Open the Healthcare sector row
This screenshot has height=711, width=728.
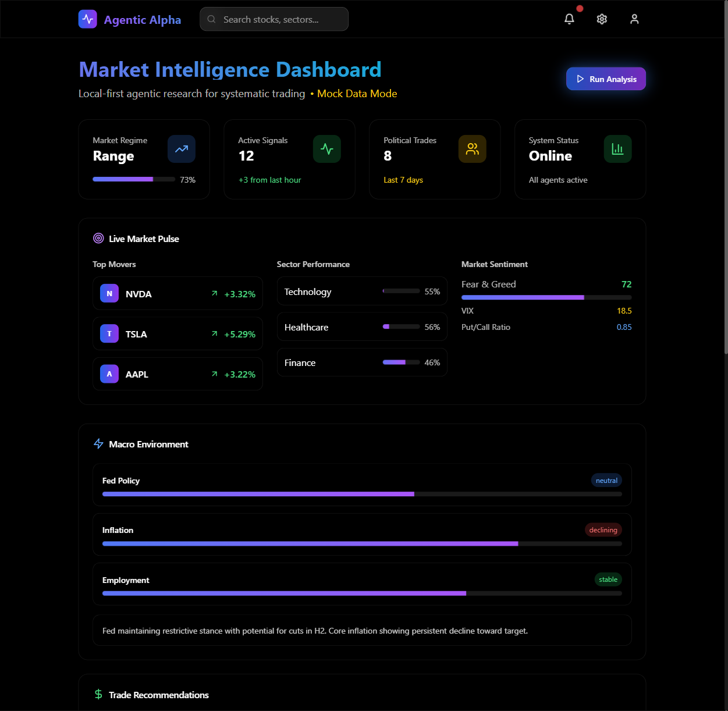point(362,327)
